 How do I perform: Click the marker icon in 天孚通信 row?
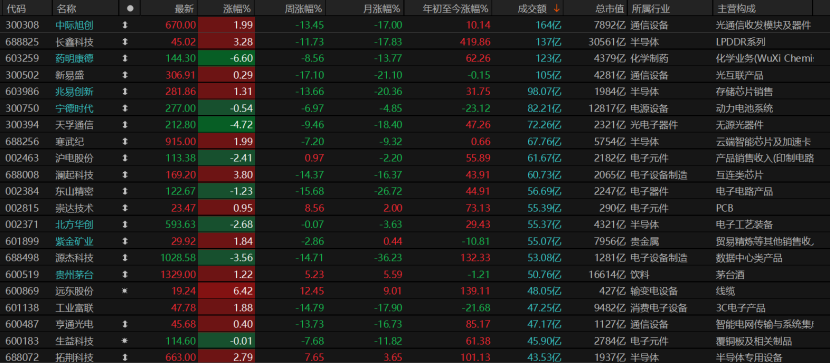125,125
